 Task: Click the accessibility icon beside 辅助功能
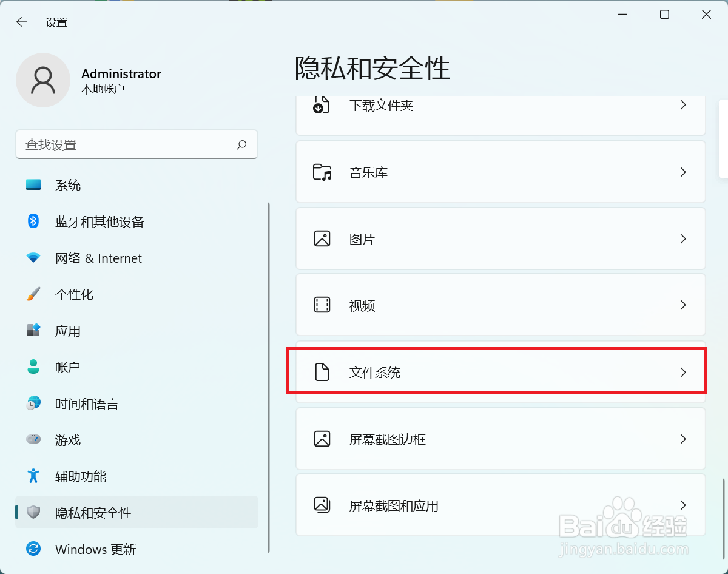33,476
